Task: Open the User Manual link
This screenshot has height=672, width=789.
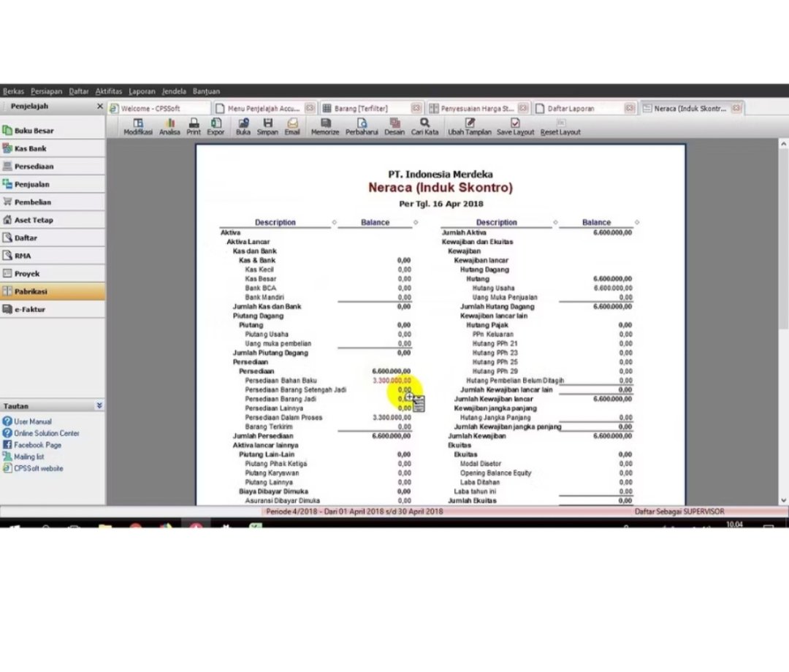Action: pyautogui.click(x=32, y=421)
